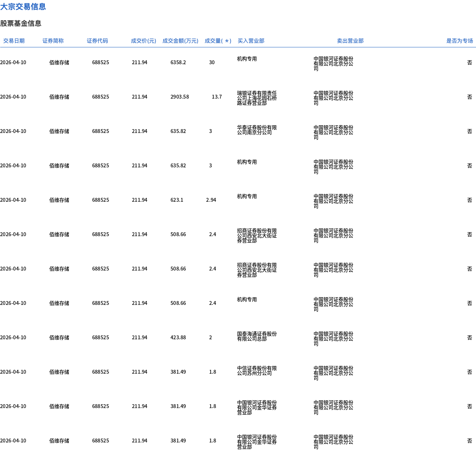476x460 pixels.
Task: Click 佰维存储 in the 2903.58 row
Action: click(59, 97)
